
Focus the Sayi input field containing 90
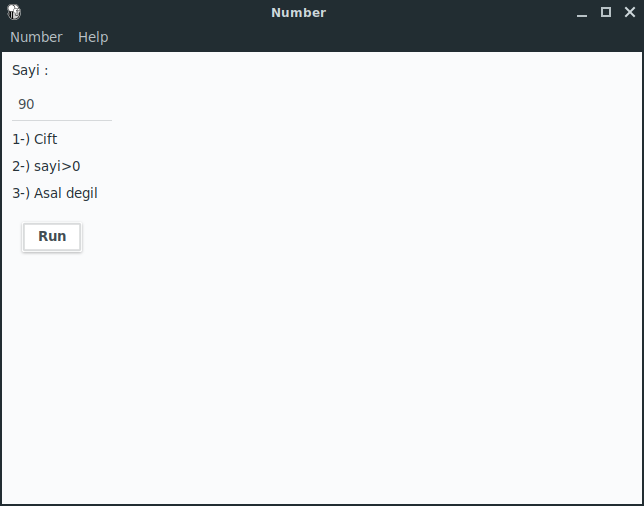coord(62,104)
